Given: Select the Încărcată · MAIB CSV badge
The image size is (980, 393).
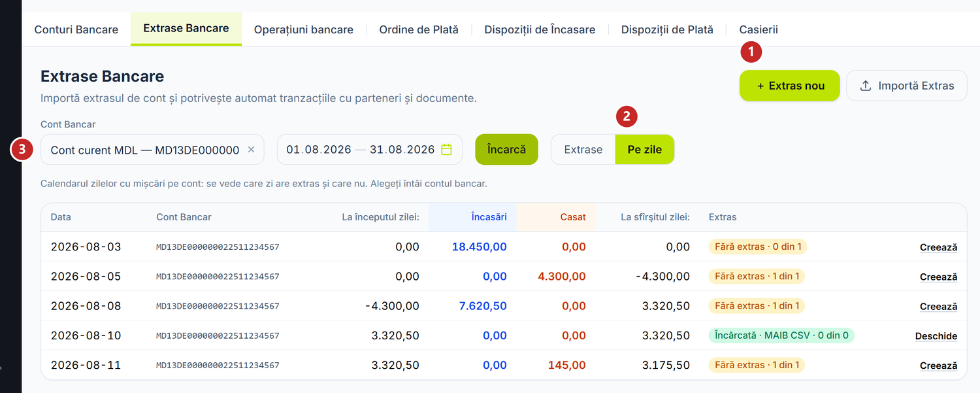Looking at the screenshot, I should pyautogui.click(x=781, y=335).
